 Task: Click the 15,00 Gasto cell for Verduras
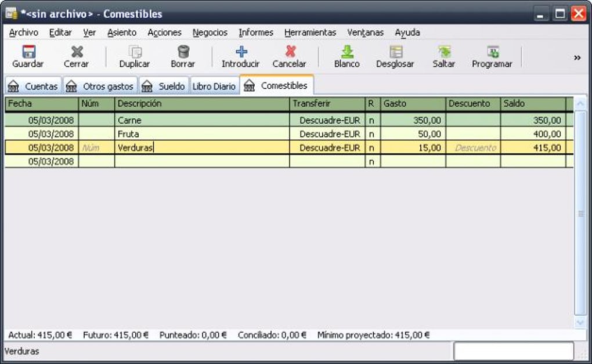(x=413, y=147)
